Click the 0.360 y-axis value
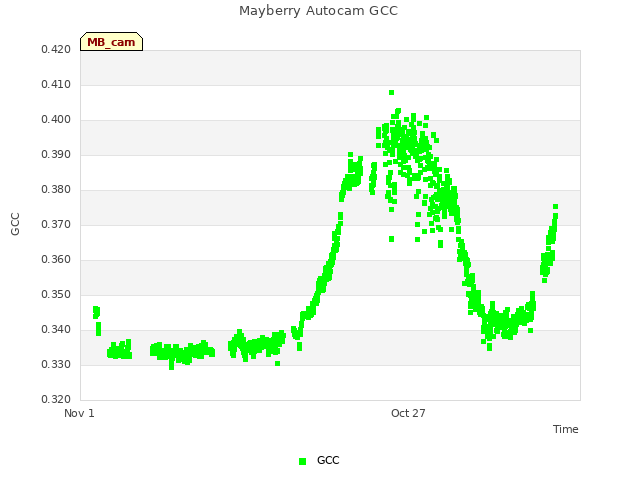 [56, 260]
